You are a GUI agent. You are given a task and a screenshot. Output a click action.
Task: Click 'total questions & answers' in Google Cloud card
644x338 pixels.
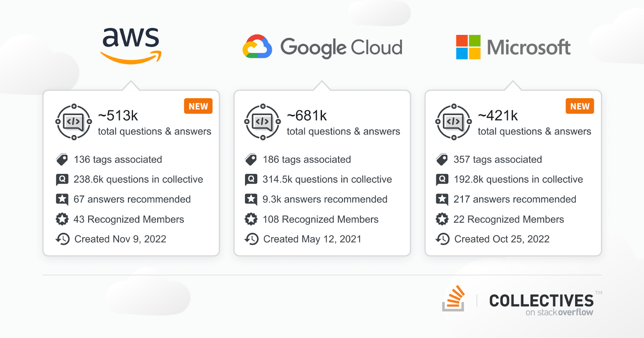point(343,131)
